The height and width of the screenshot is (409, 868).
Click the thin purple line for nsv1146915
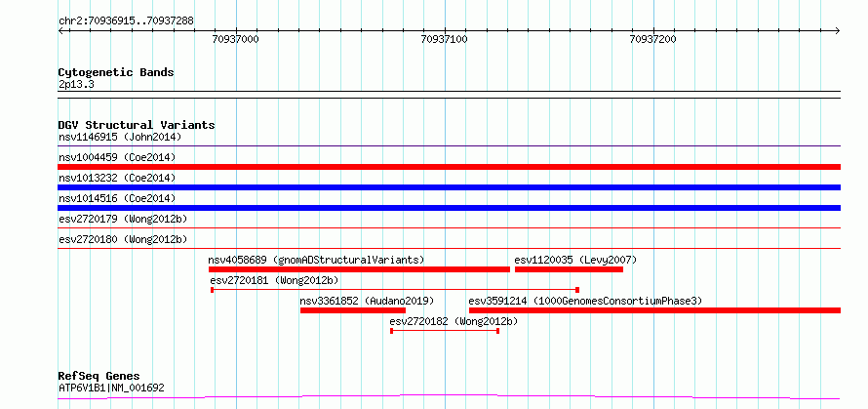449,146
